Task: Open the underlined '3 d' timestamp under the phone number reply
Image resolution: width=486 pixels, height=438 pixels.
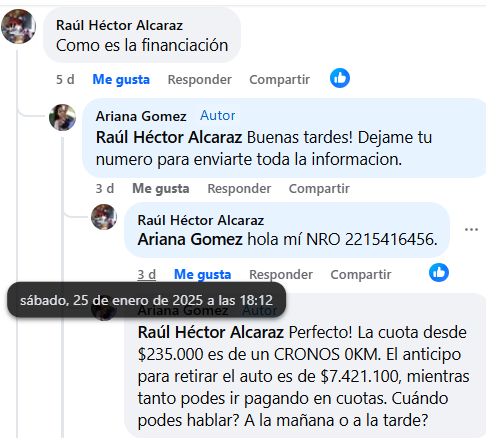Action: coord(147,275)
